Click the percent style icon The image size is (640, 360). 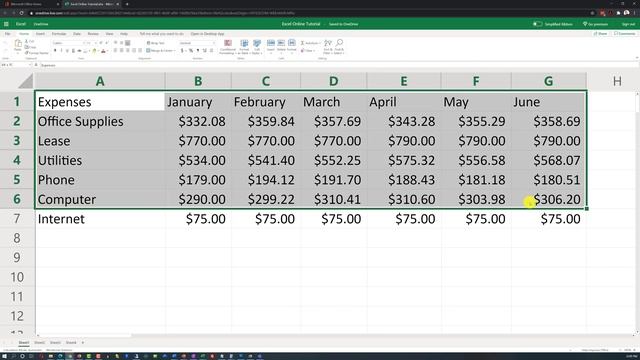pos(191,51)
